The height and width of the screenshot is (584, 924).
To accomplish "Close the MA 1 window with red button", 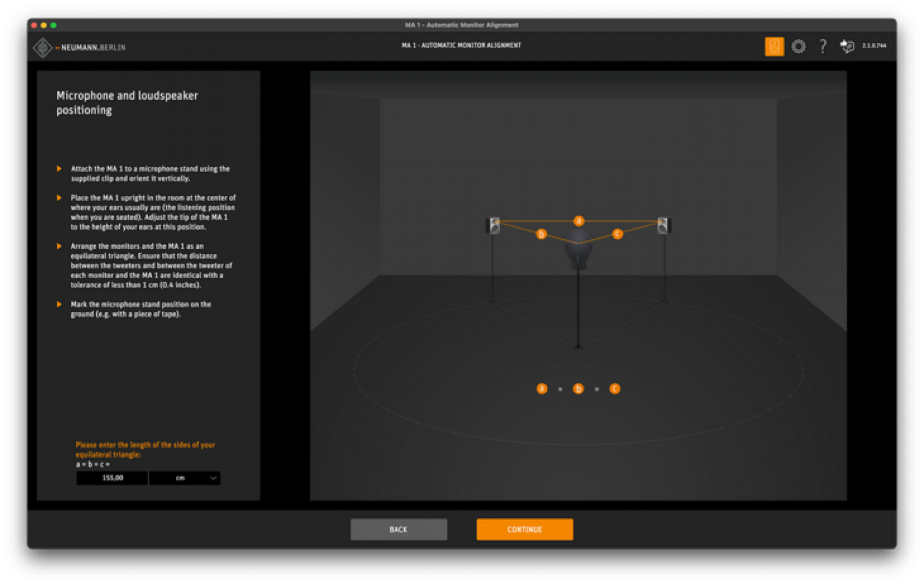I will tap(34, 25).
